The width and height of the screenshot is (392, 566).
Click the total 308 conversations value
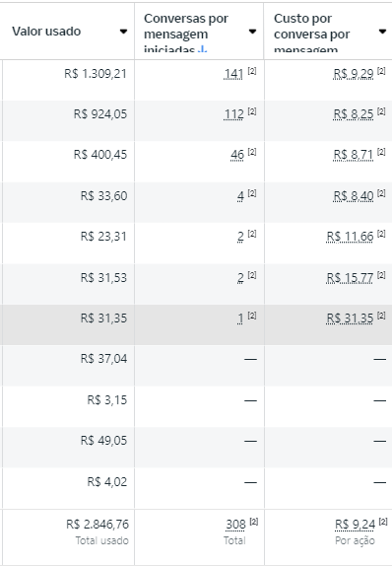235,525
